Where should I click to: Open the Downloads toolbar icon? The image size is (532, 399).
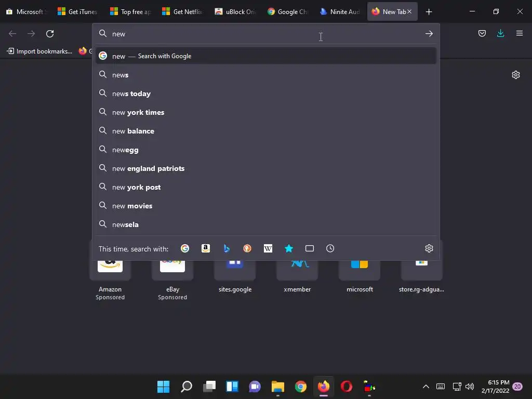point(500,33)
